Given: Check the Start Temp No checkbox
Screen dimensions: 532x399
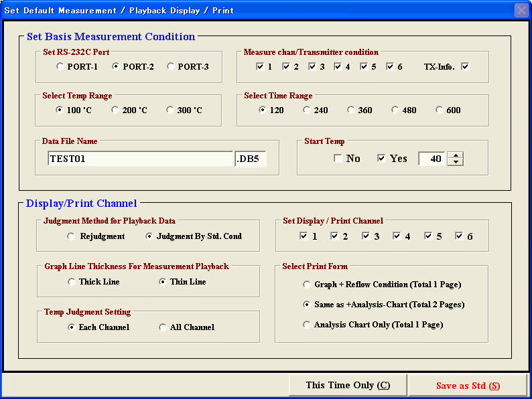Looking at the screenshot, I should [x=338, y=158].
